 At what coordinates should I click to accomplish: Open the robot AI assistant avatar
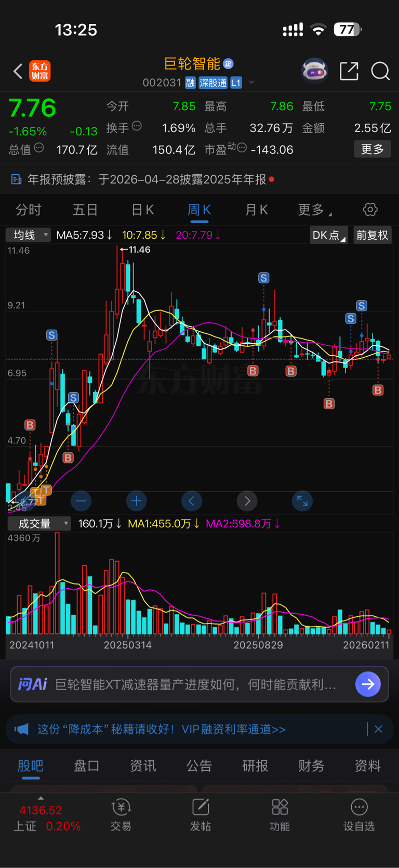(315, 71)
